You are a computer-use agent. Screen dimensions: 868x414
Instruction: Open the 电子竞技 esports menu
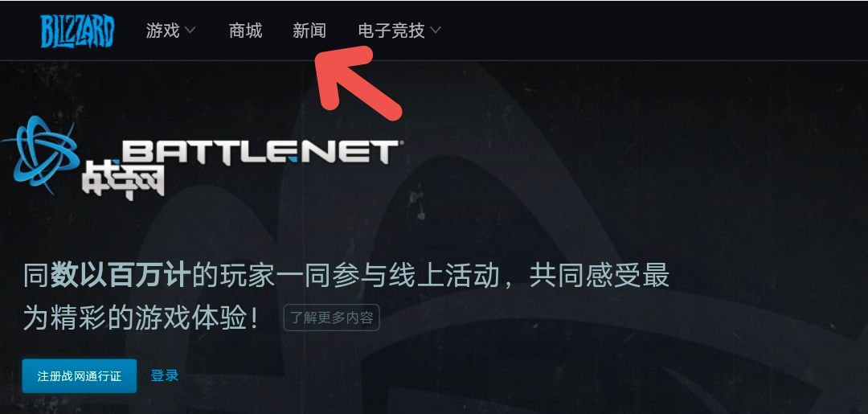pos(391,30)
